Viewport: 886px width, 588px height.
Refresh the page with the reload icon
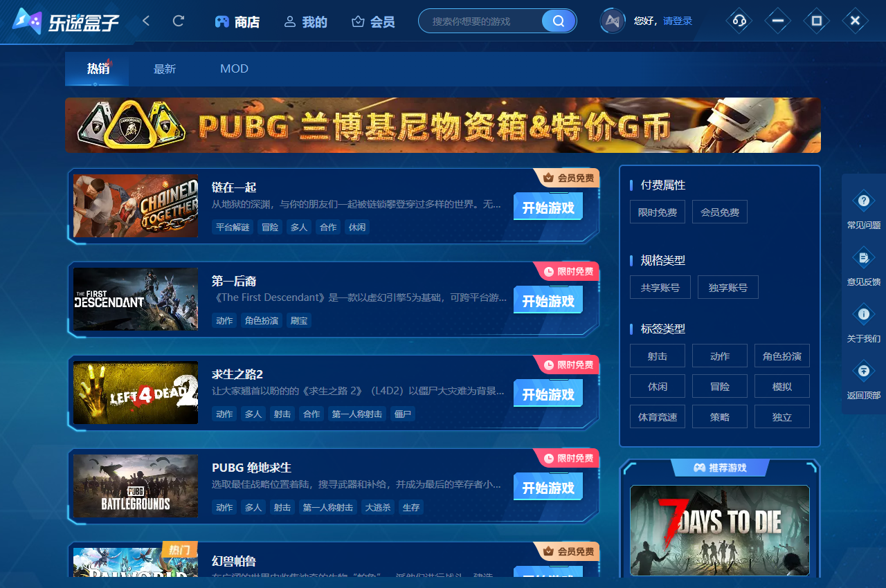click(179, 21)
